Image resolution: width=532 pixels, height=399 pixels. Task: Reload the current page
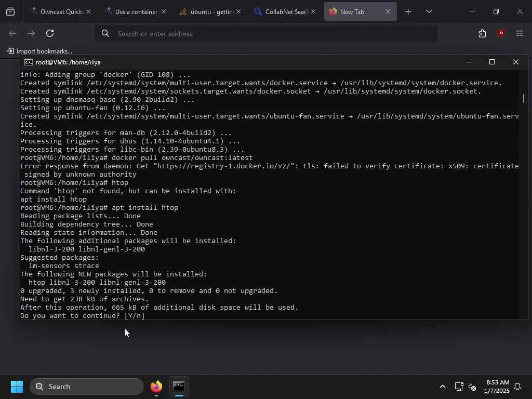coord(50,33)
